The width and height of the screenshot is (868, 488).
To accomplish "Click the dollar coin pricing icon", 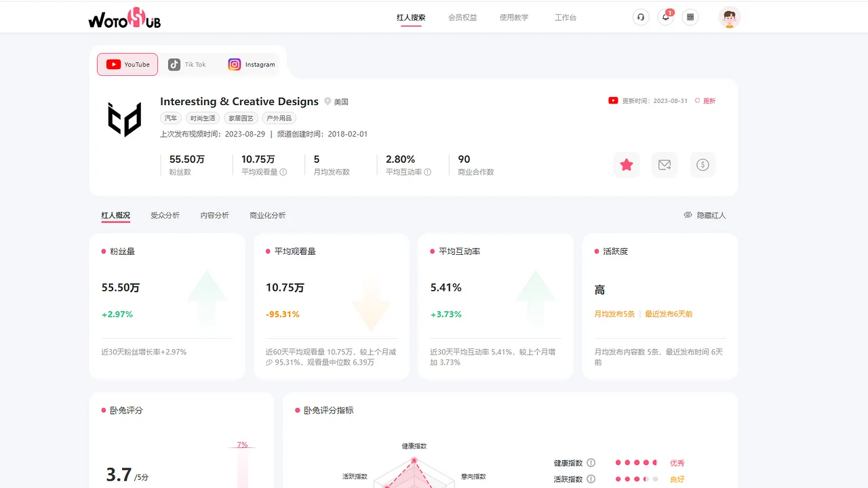I will 703,165.
